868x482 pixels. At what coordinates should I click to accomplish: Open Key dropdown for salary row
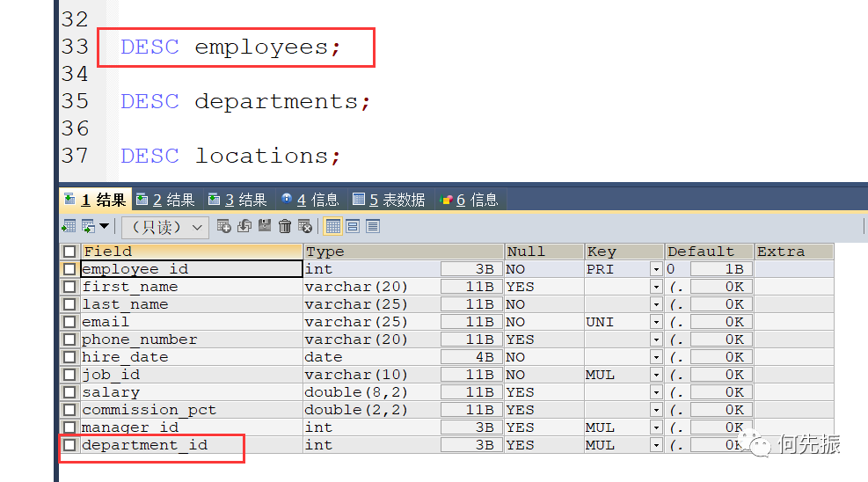(x=656, y=392)
